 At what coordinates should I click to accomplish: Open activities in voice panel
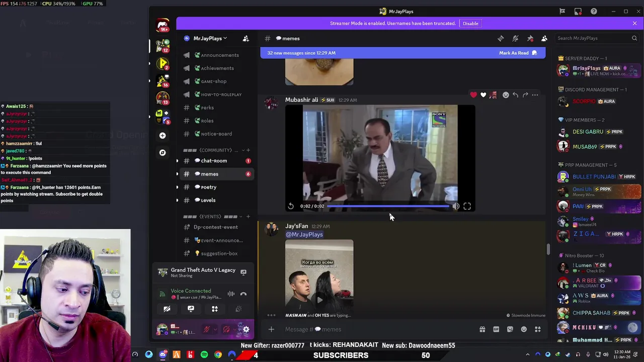[x=215, y=309]
